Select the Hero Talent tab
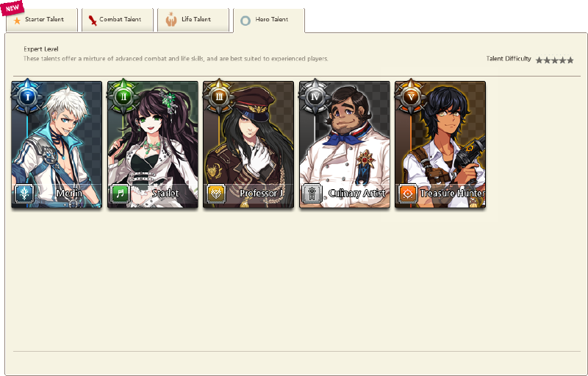Screen dimensions: 588x376 click(x=269, y=21)
